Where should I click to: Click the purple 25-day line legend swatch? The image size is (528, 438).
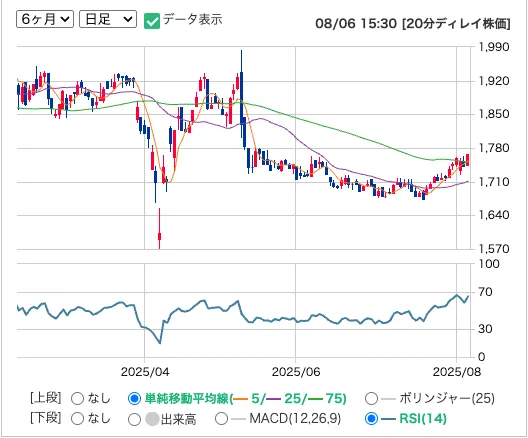pyautogui.click(x=273, y=399)
